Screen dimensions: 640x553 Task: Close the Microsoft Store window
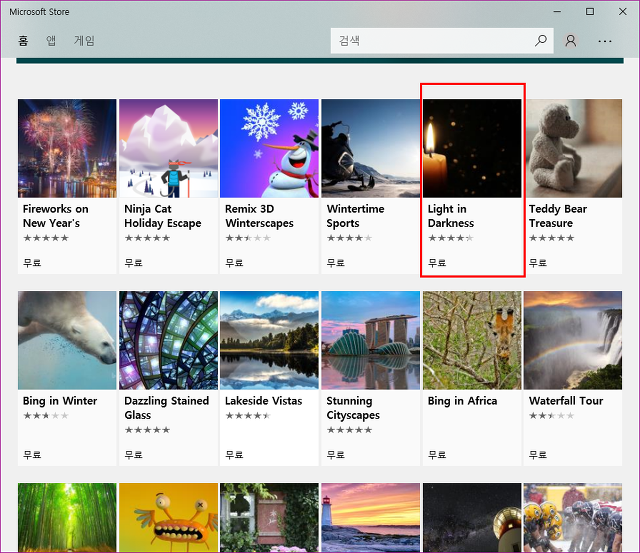[622, 11]
